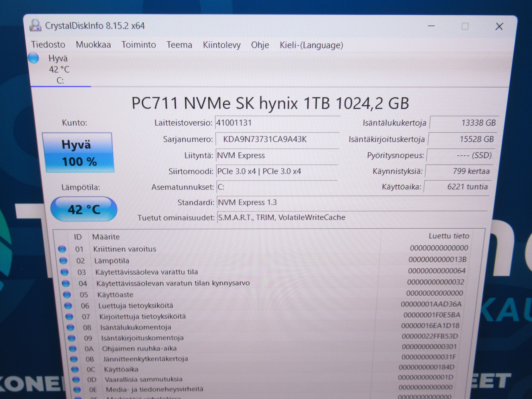Select the blue status orb for drive C:
The image size is (532, 399).
[x=34, y=58]
